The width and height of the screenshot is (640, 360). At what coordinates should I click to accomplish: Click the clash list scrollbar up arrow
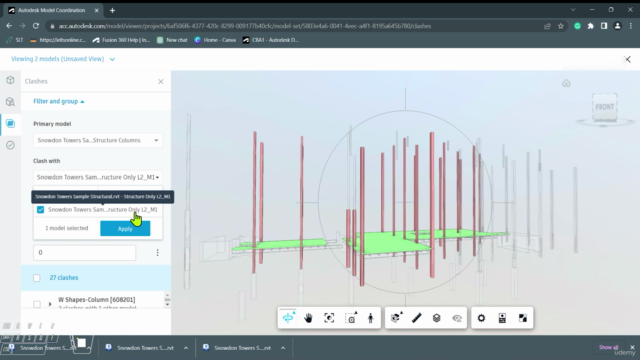coord(167,295)
